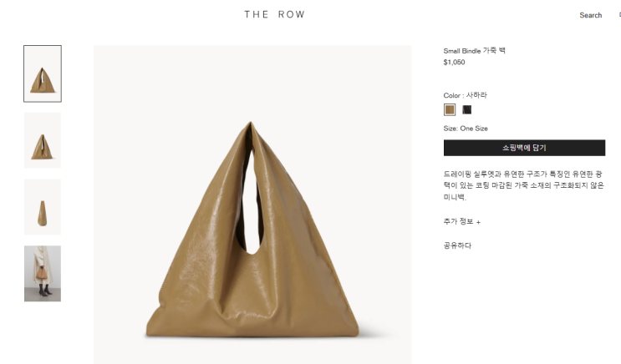Open the thumbnail with model holding bag
The height and width of the screenshot is (364, 621).
(43, 273)
